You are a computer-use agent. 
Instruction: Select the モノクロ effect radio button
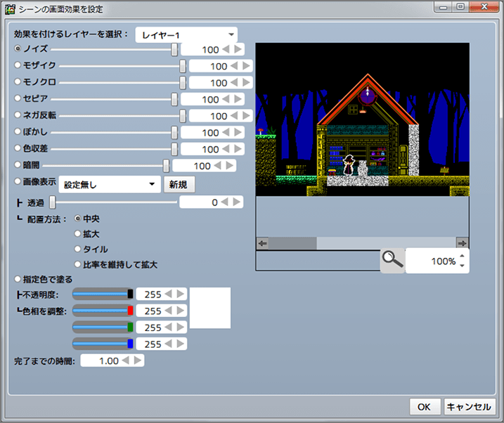[19, 82]
